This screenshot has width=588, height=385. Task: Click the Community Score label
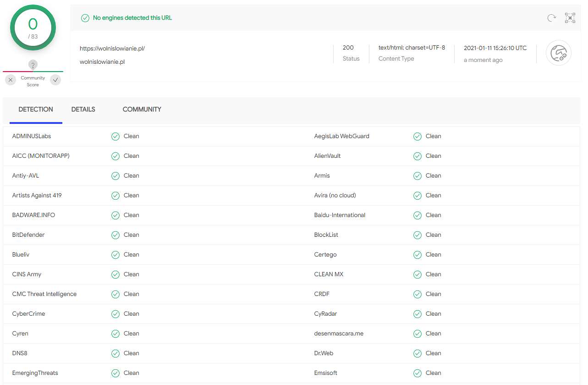(33, 81)
